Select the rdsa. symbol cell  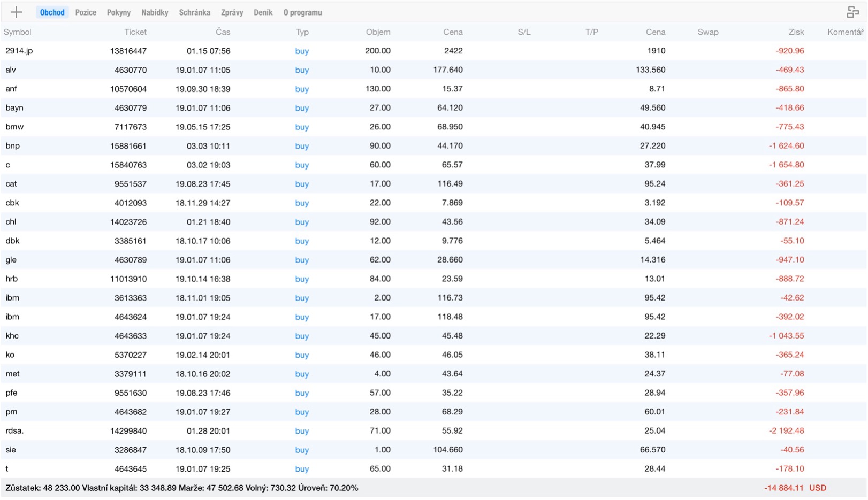pos(14,431)
